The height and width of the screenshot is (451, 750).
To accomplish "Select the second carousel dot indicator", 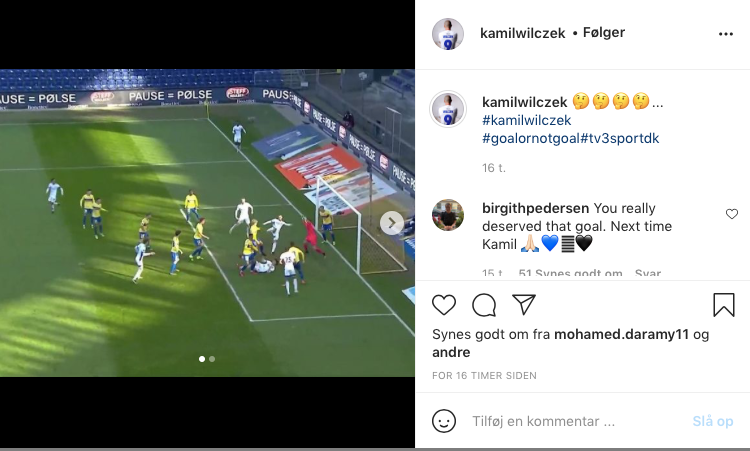I will click(212, 359).
